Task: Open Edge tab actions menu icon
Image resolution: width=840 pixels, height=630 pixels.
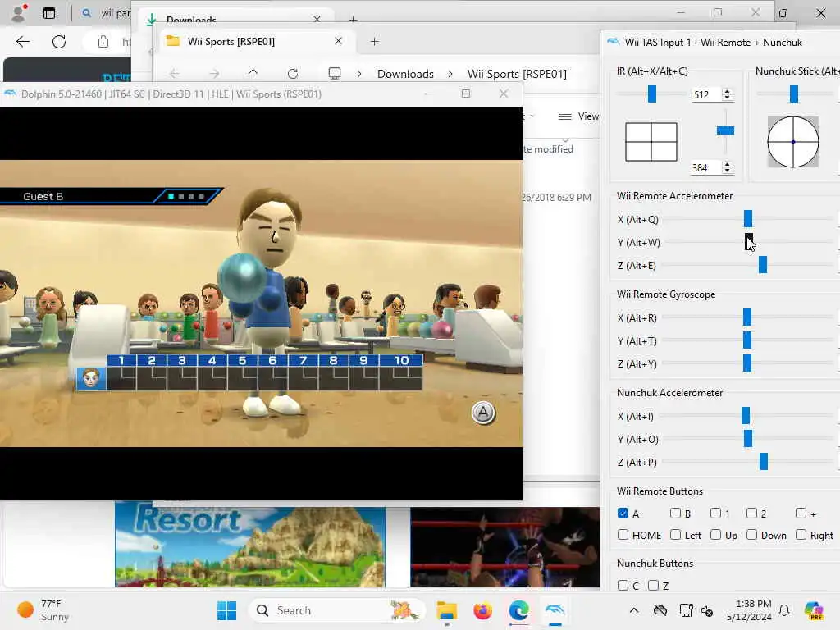Action: [48, 13]
